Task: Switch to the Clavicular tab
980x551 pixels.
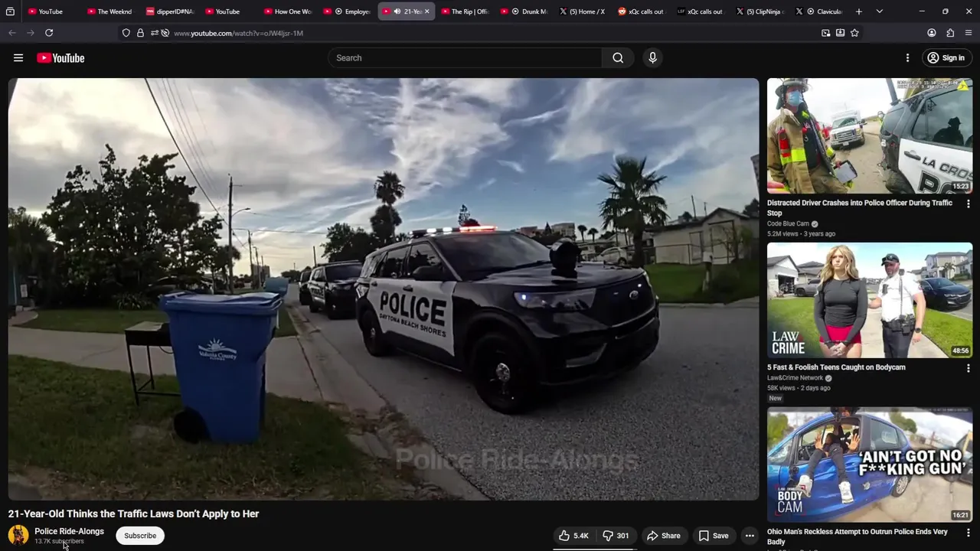Action: tap(819, 11)
